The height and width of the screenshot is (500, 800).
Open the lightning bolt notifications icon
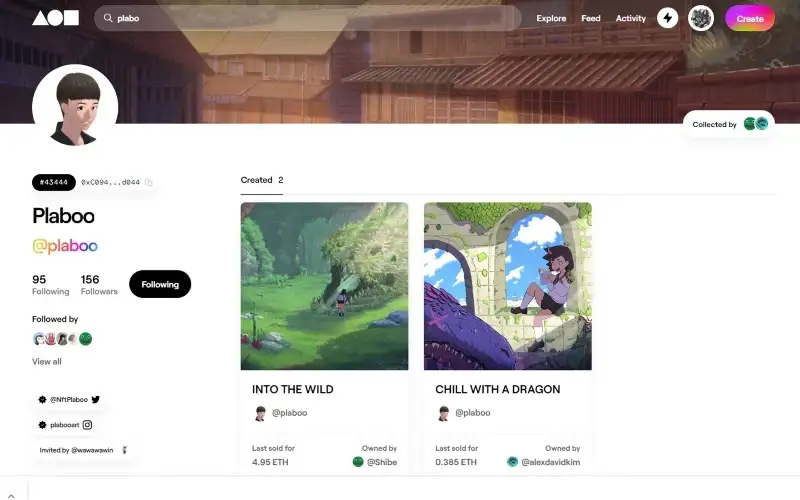667,18
